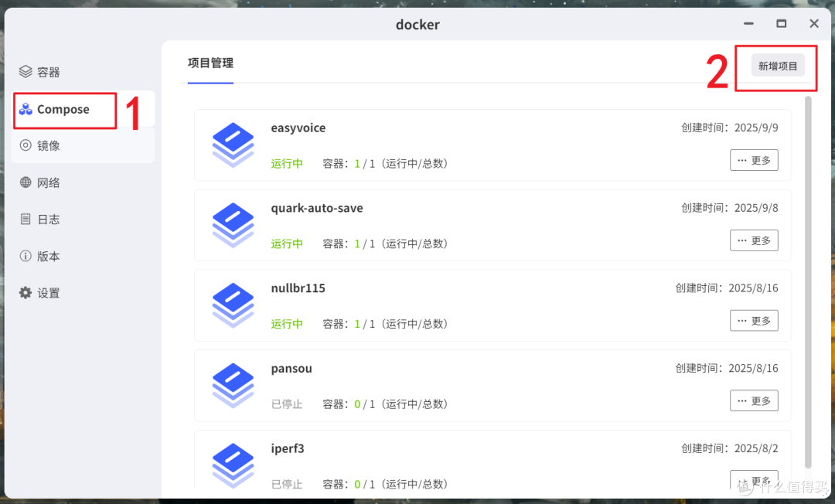Open 更多 menu for easyvoice
835x504 pixels.
coord(754,160)
